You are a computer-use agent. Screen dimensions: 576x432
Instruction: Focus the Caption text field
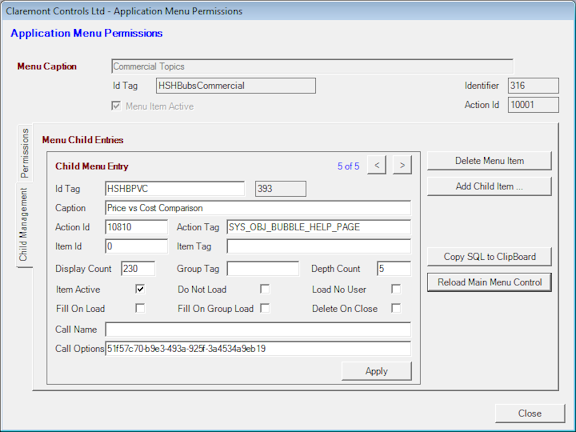[258, 208]
